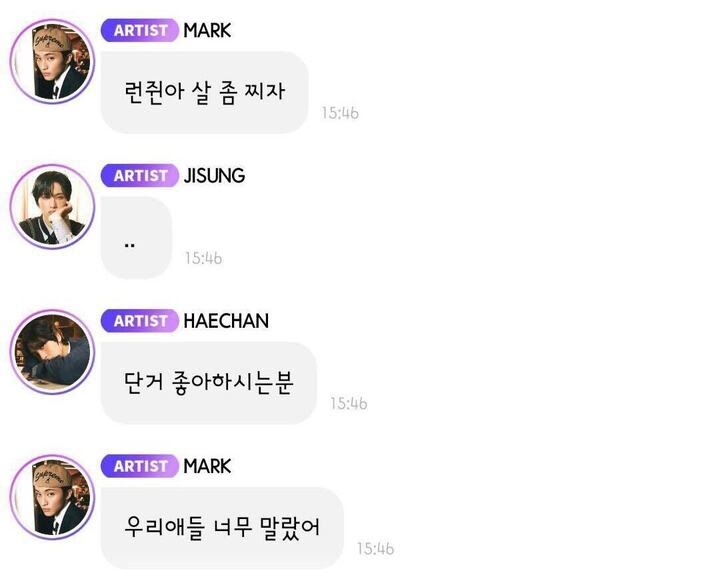Select the MARK username in the bottom message

[207, 466]
